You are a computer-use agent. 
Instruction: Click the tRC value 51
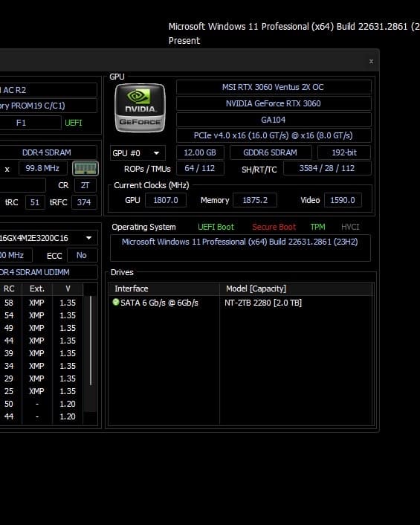[35, 202]
